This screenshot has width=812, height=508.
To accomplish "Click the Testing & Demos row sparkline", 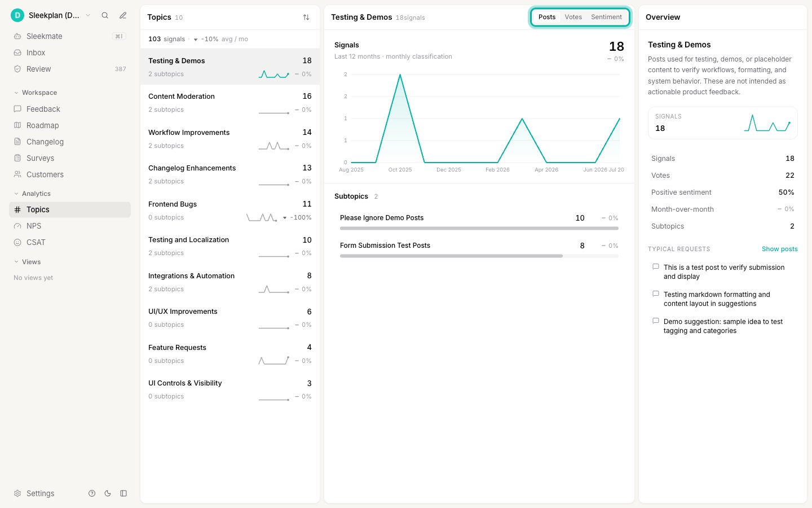I will point(274,74).
